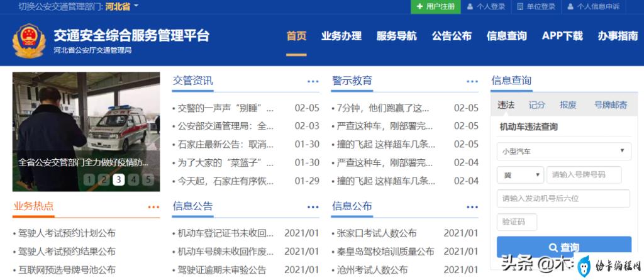The width and height of the screenshot is (644, 280).
Task: Click the 交管资讯 section heading
Action: [192, 81]
